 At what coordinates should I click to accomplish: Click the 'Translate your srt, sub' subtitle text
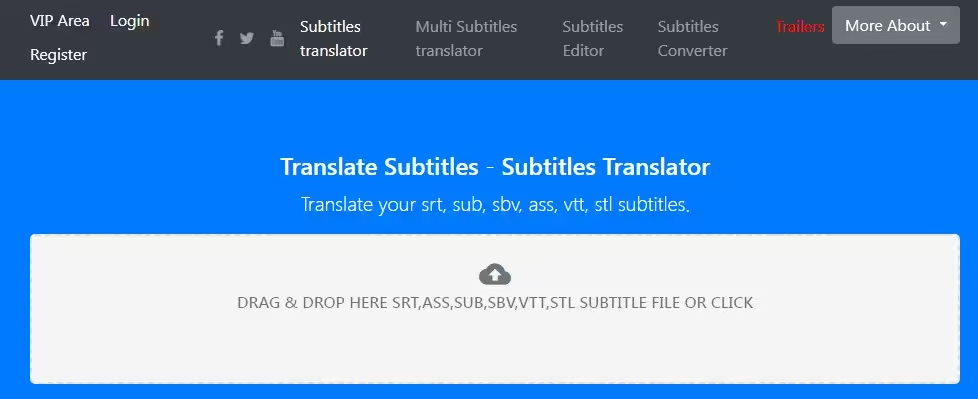pos(495,204)
